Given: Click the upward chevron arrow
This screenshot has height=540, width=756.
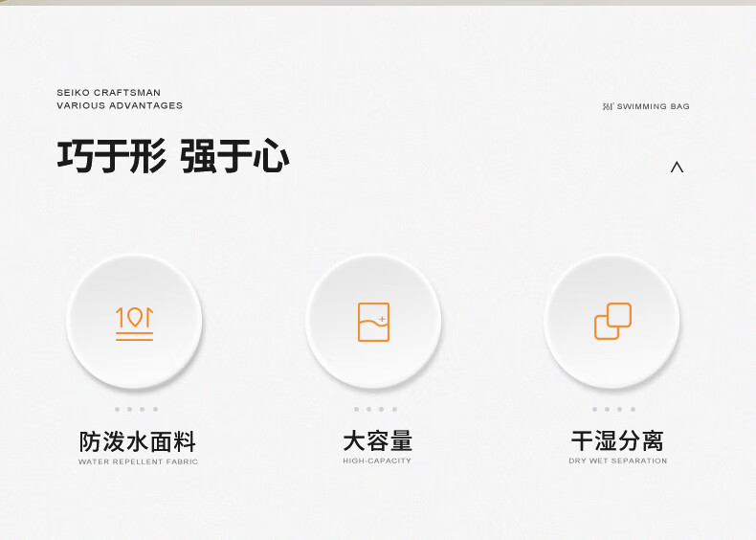Looking at the screenshot, I should [x=677, y=167].
